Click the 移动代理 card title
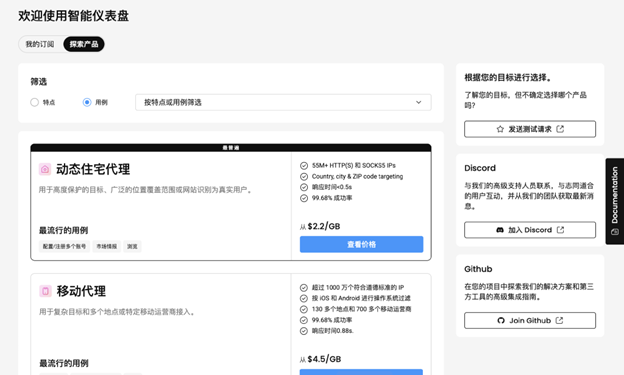The height and width of the screenshot is (375, 624). tap(81, 291)
